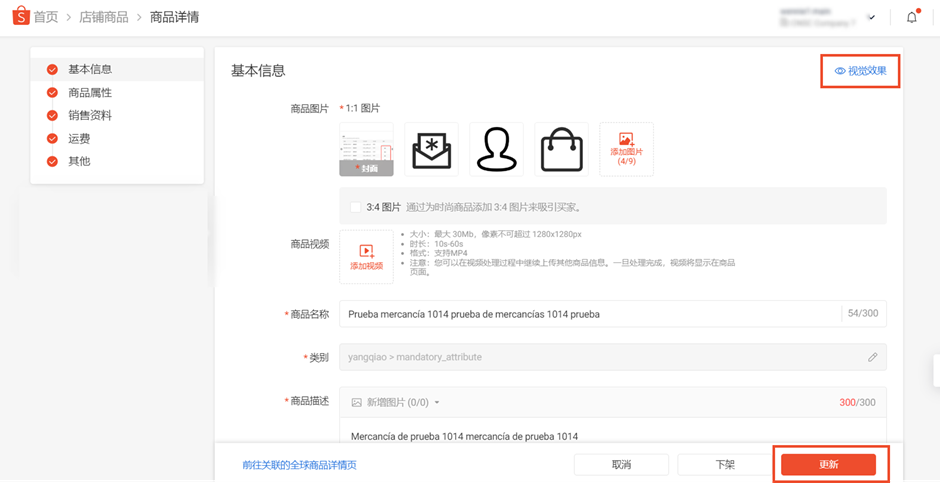
Task: Click the 添加视频 add video icon
Action: pos(366,251)
